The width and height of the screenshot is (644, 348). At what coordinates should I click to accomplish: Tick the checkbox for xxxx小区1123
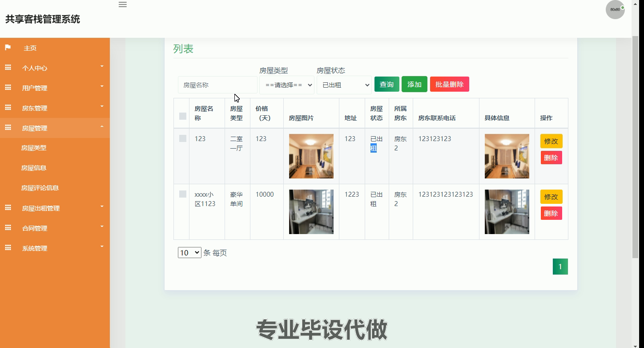[183, 194]
